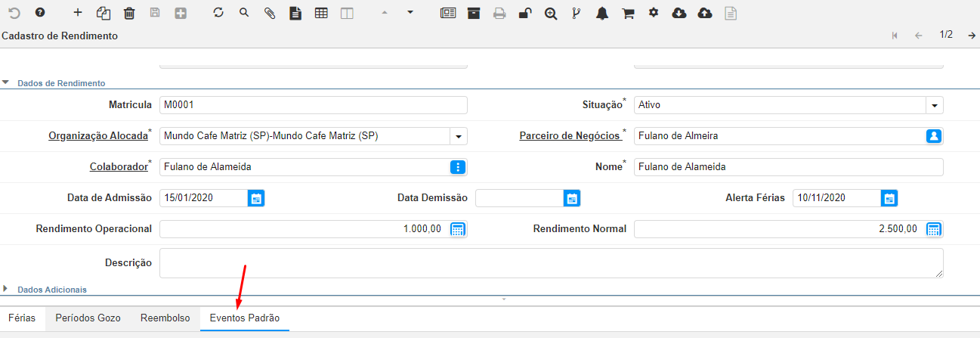Create a new record with plus icon

pyautogui.click(x=78, y=13)
